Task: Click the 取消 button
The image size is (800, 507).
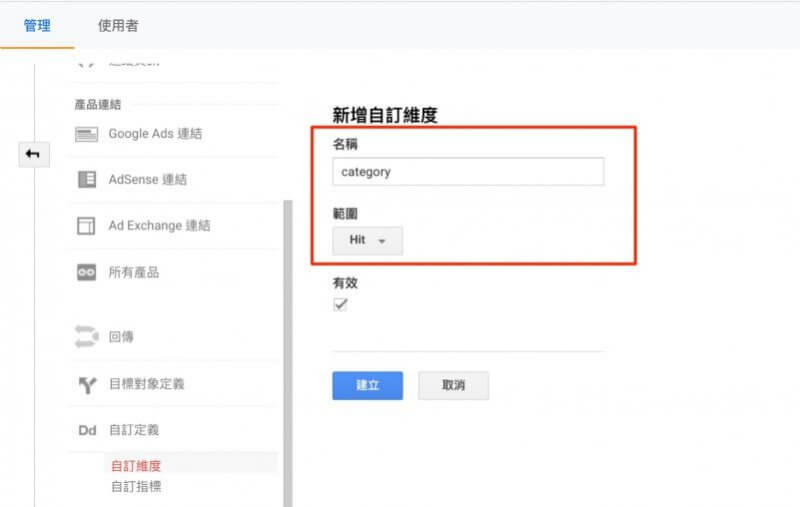Action: point(453,385)
